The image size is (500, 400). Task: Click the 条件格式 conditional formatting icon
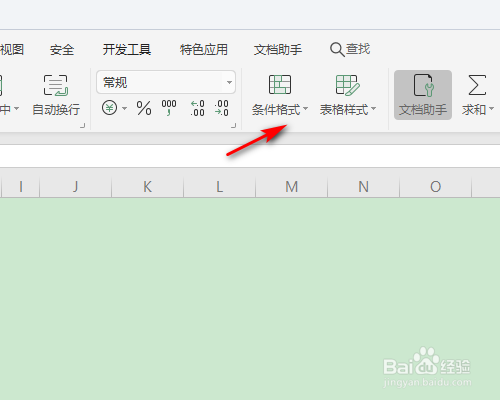point(280,84)
